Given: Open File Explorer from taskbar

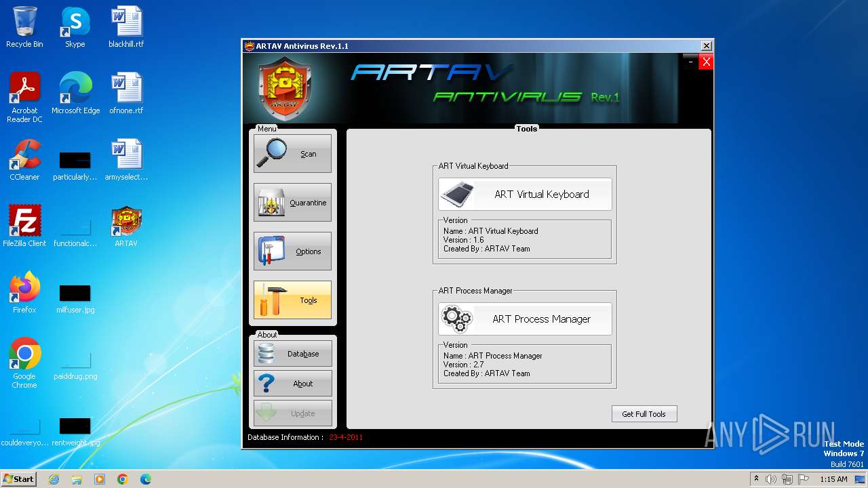Looking at the screenshot, I should point(77,479).
